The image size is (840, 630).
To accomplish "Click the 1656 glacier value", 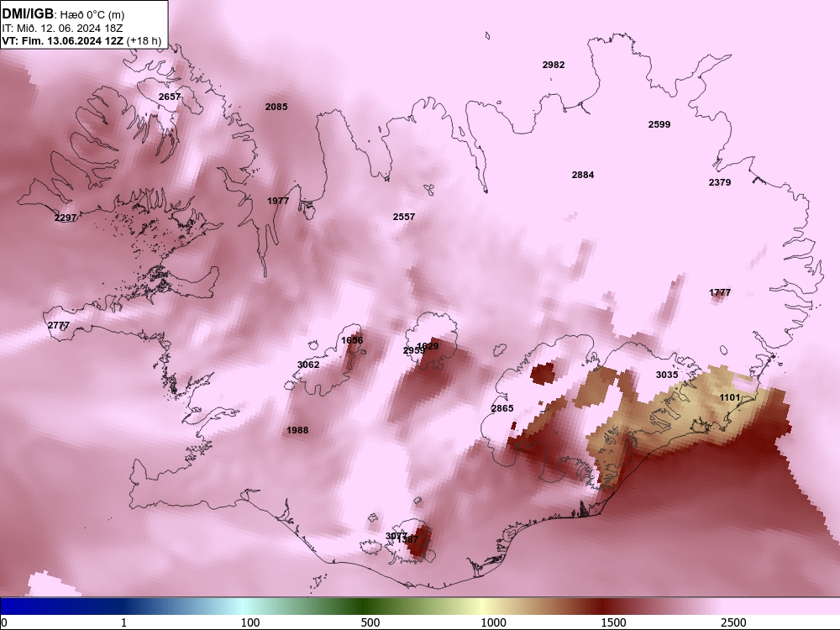I will [x=352, y=341].
